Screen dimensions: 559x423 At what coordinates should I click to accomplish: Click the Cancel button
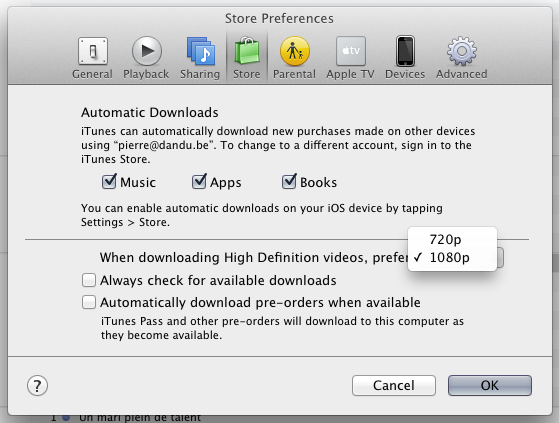tap(394, 385)
